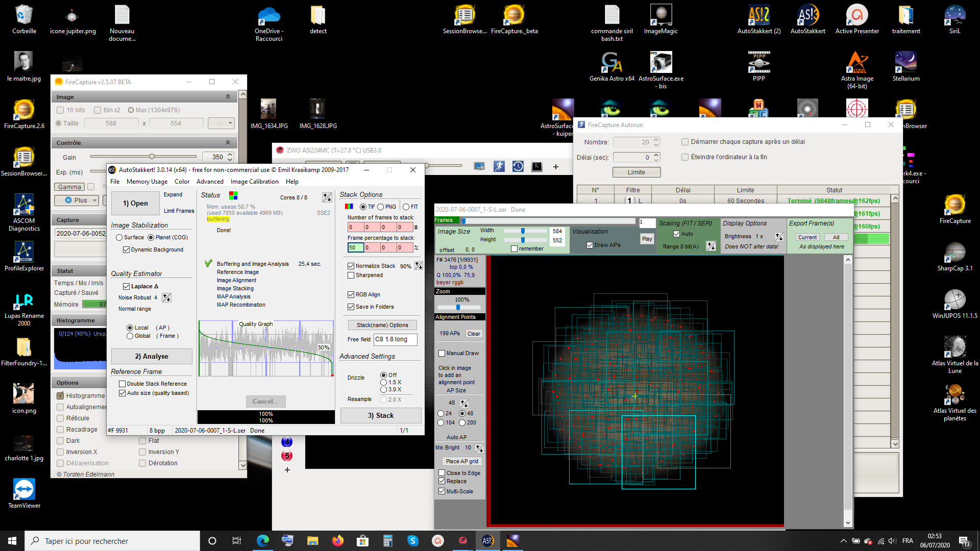Image resolution: width=980 pixels, height=551 pixels.
Task: Click the Place AP grid button
Action: (x=461, y=461)
